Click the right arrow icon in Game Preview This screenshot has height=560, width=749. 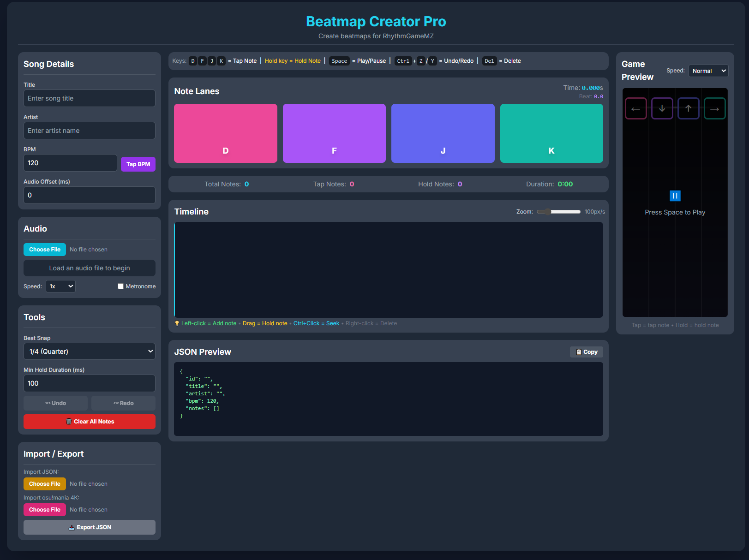coord(715,108)
